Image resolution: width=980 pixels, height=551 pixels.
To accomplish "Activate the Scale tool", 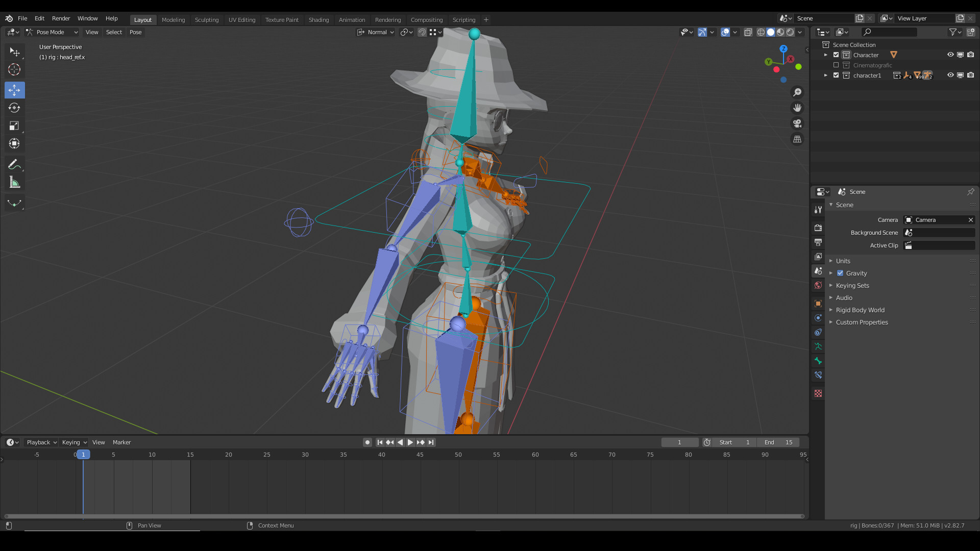I will coord(14,126).
